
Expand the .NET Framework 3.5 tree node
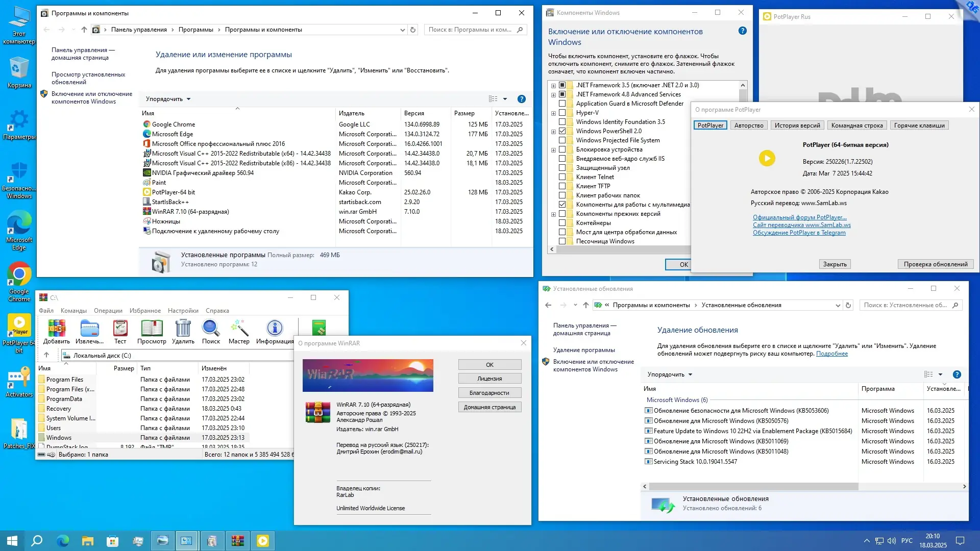click(x=553, y=85)
